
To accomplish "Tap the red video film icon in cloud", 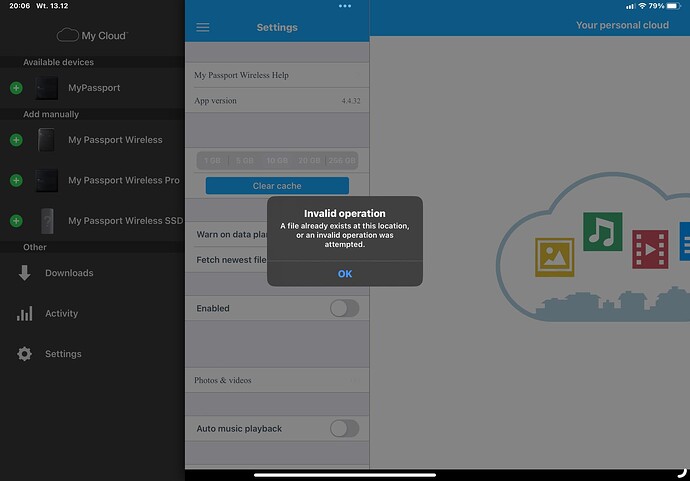I will click(x=650, y=249).
